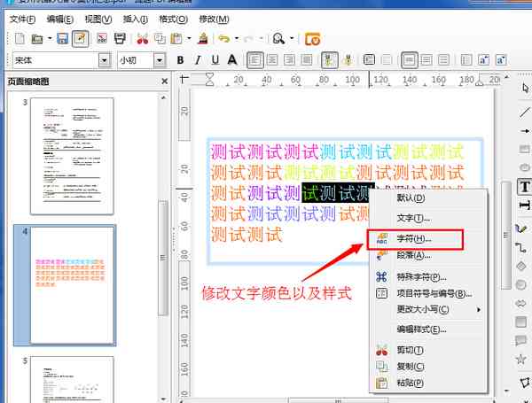Open the font name dropdown

105,60
